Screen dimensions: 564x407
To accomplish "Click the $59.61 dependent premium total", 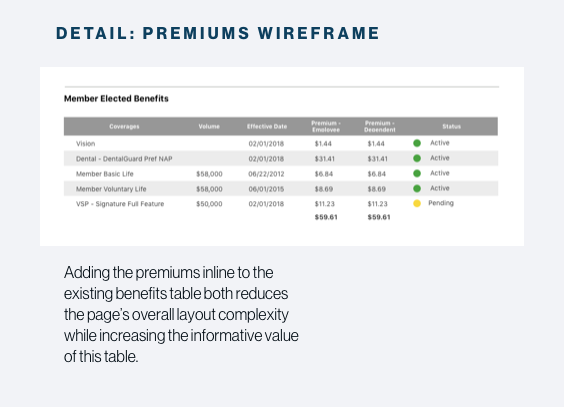I will coord(379,217).
